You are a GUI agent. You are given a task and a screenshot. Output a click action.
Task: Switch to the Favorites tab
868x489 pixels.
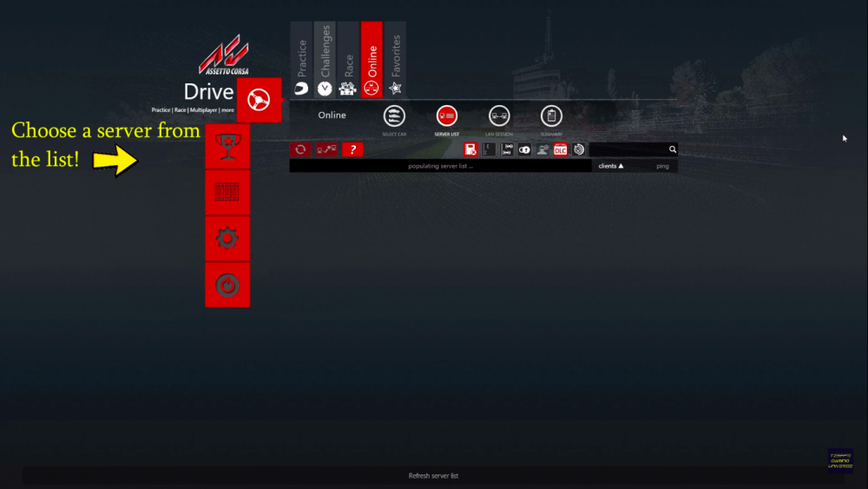[395, 60]
